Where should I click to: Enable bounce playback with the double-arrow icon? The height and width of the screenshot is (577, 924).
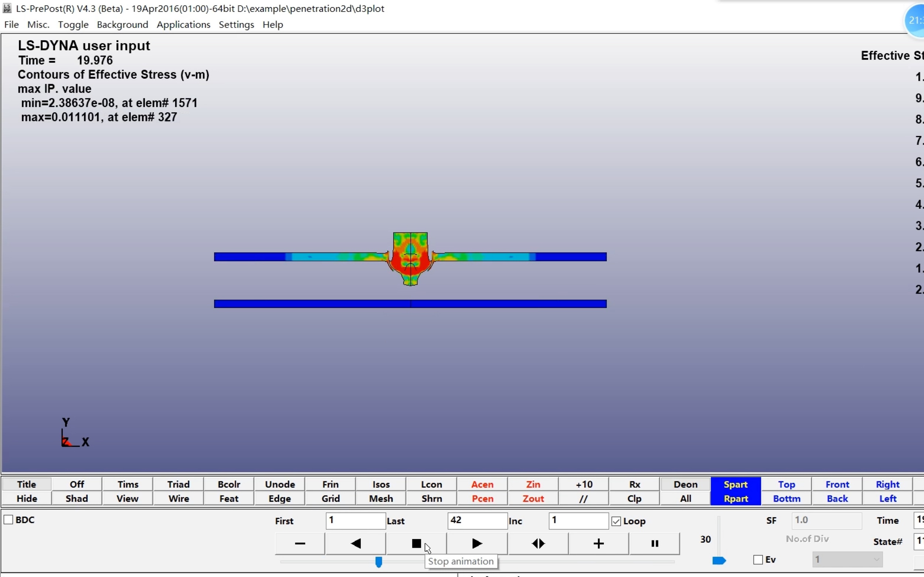[x=537, y=543]
